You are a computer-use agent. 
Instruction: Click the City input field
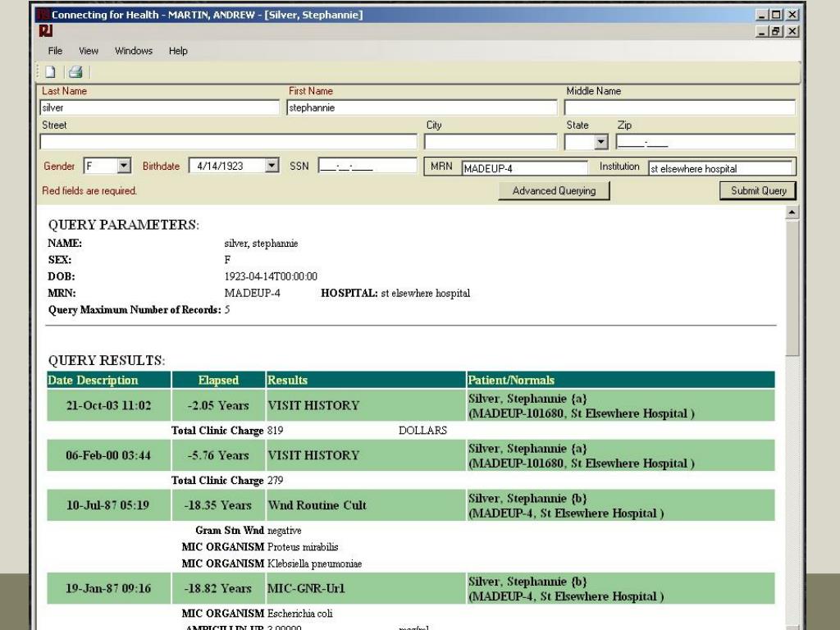pos(491,142)
